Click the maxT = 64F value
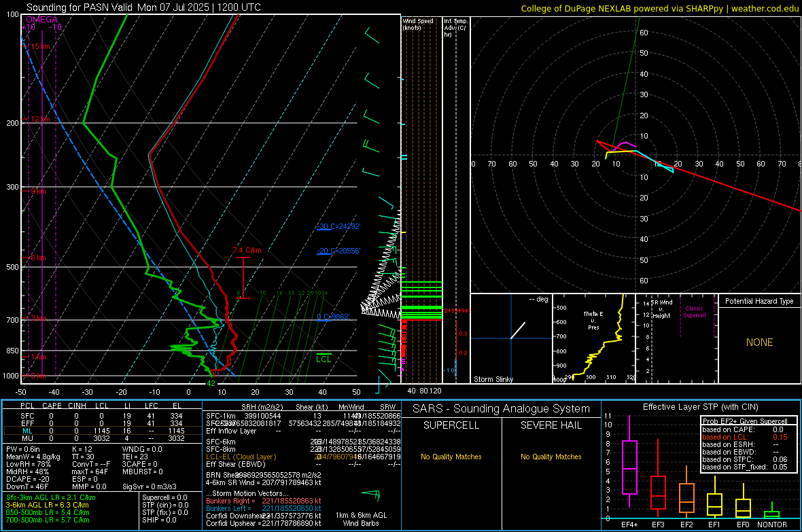Image resolution: width=802 pixels, height=532 pixels. coord(90,472)
